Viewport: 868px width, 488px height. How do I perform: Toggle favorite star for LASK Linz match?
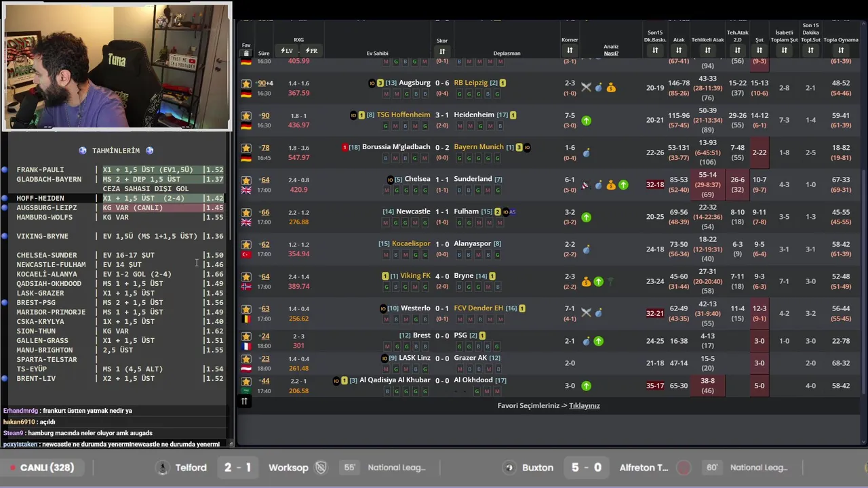(246, 359)
